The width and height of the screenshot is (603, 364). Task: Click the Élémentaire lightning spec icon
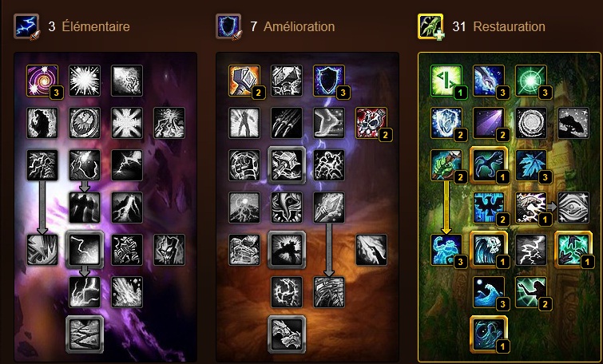pos(26,26)
